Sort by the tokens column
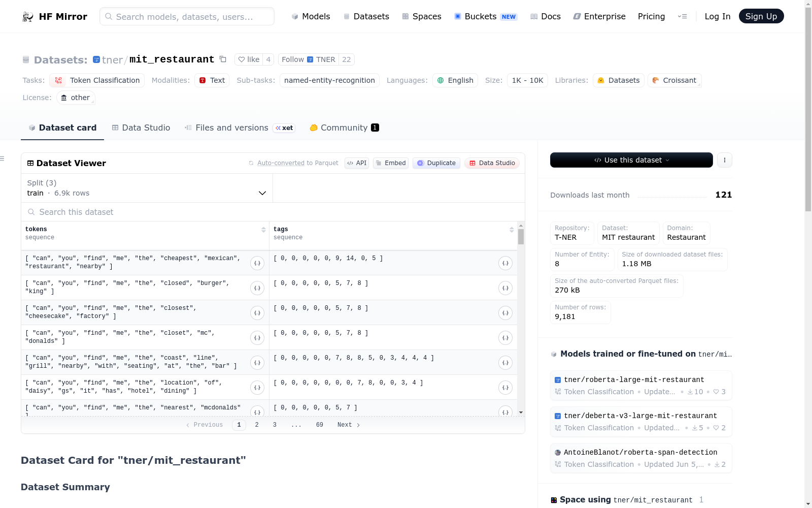Viewport: 812px width, 508px height. pos(263,230)
